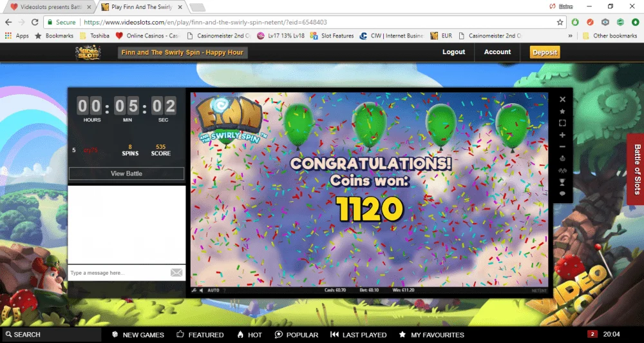Open POPULAR games category

(296, 335)
